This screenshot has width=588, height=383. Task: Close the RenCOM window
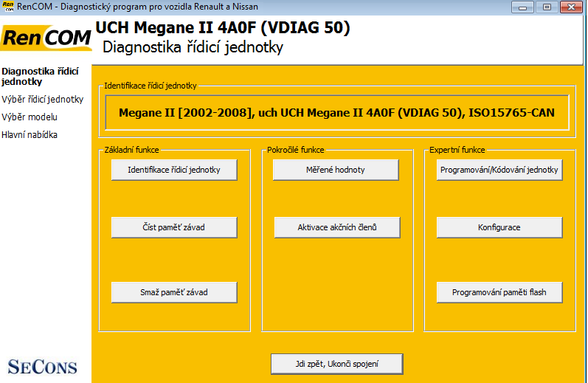pyautogui.click(x=571, y=7)
